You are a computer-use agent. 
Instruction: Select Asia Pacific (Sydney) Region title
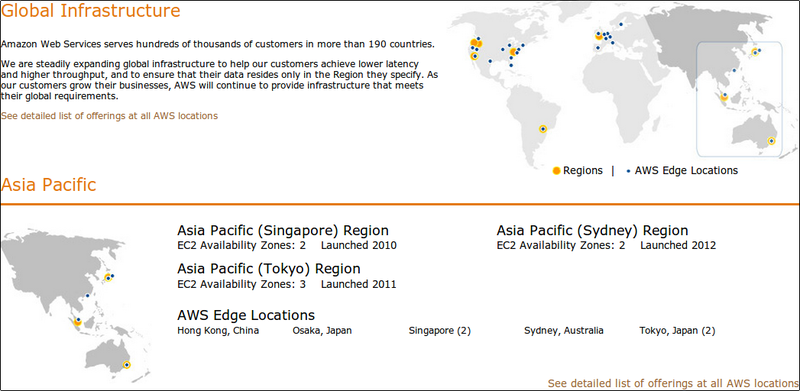tap(592, 230)
